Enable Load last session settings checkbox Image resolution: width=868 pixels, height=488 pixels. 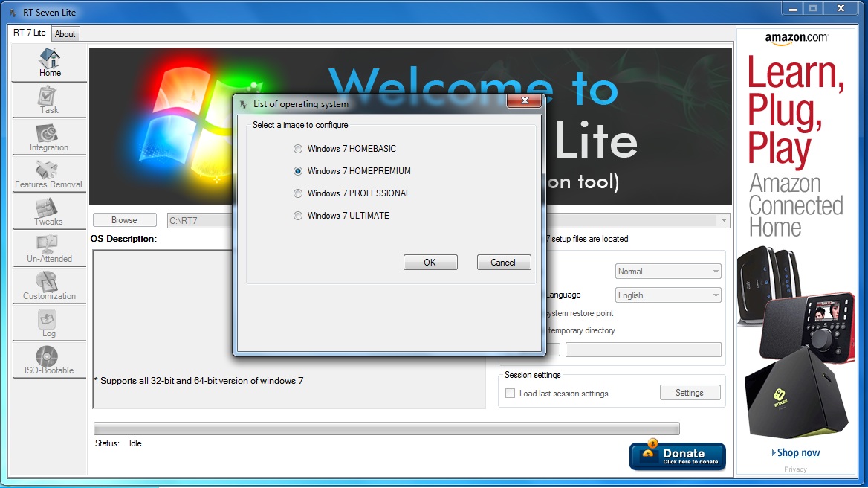510,394
